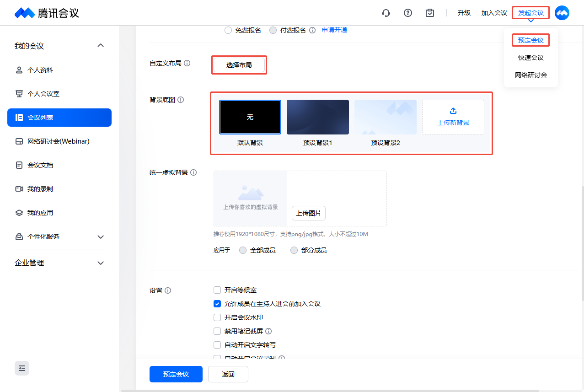The image size is (584, 392).
Task: Choose 网络研讨会 from the dropdown menu
Action: click(531, 75)
